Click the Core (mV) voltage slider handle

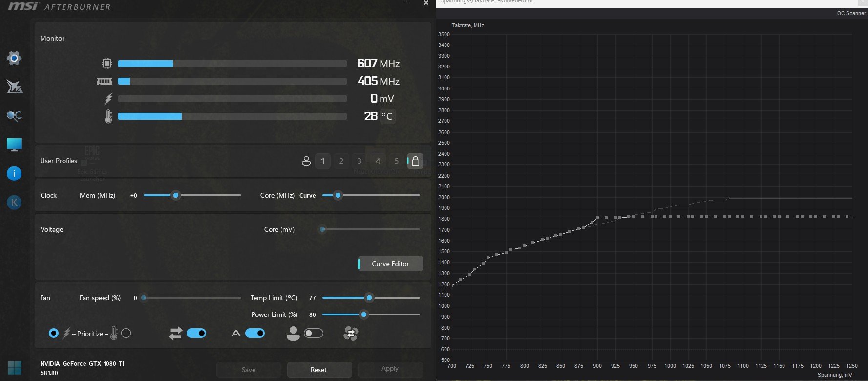click(x=322, y=229)
